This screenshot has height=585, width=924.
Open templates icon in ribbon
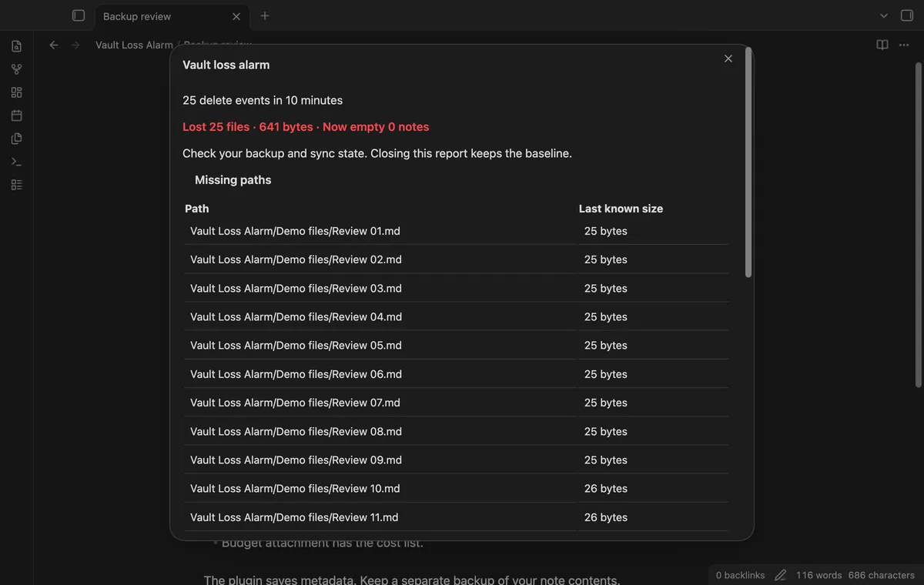17,139
